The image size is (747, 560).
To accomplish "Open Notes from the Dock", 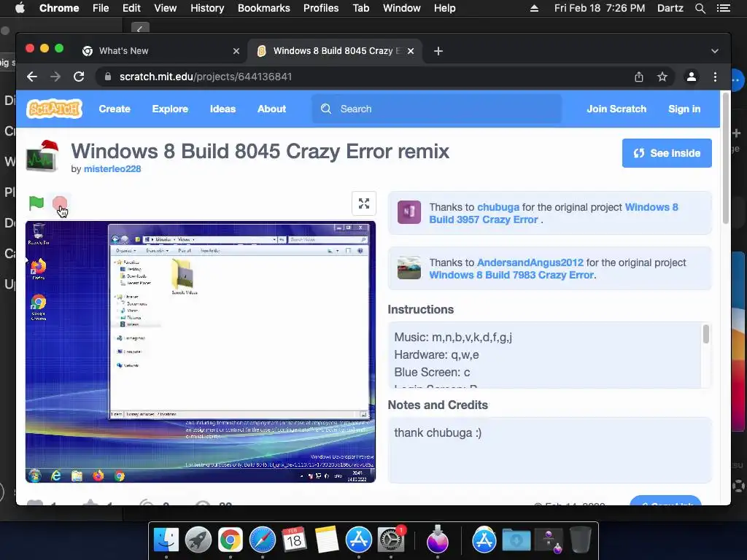I will [x=326, y=540].
